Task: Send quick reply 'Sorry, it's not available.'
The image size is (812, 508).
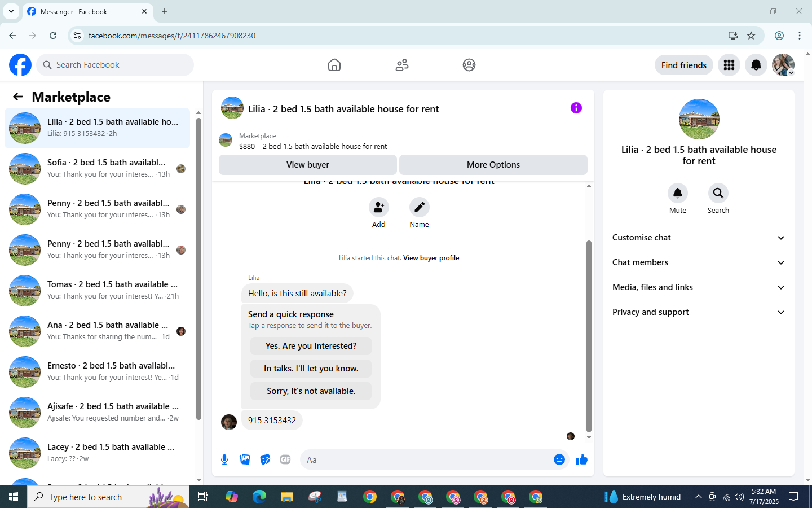Action: pos(311,391)
